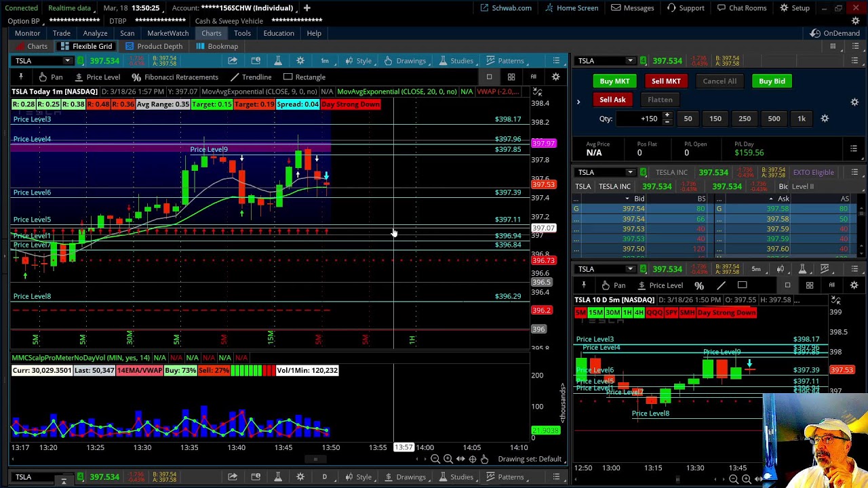Toggle the 5M timeframe indicator label

tap(580, 312)
